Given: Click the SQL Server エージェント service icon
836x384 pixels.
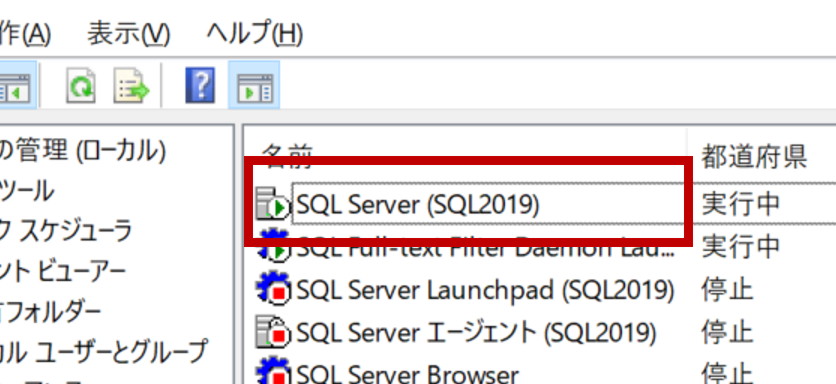Looking at the screenshot, I should [273, 332].
